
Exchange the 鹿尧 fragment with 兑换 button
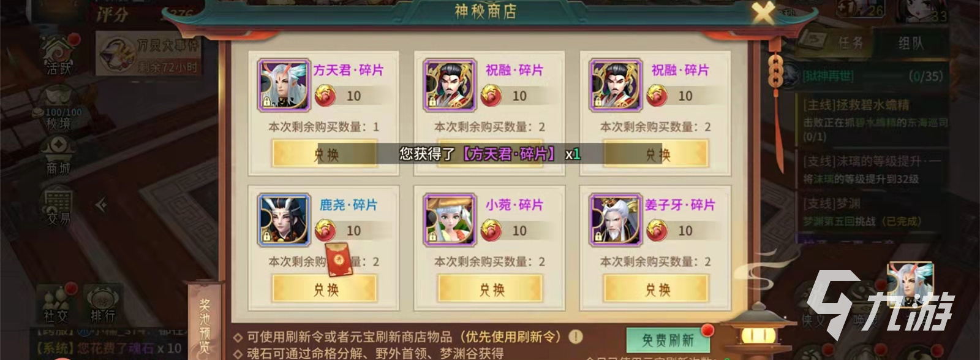coord(325,288)
